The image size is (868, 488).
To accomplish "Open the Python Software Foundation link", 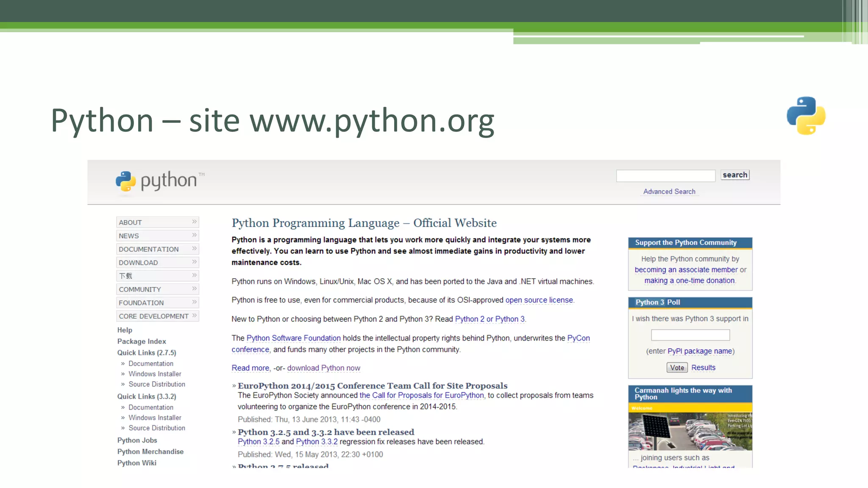I will [x=293, y=338].
